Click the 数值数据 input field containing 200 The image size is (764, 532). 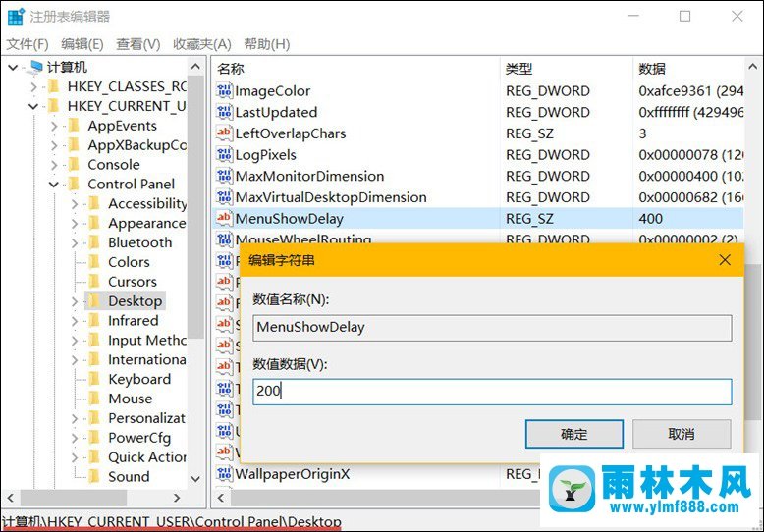(492, 392)
